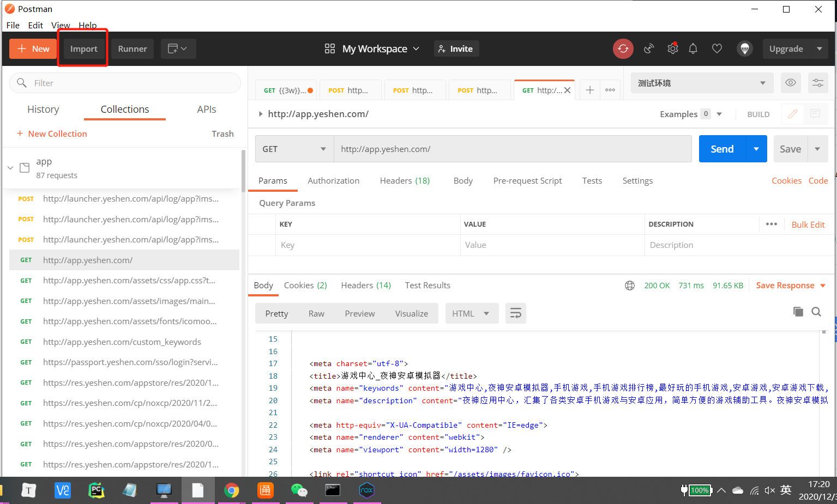Click the edit pencil icon beside BUILD
This screenshot has height=504, width=837.
[x=793, y=114]
